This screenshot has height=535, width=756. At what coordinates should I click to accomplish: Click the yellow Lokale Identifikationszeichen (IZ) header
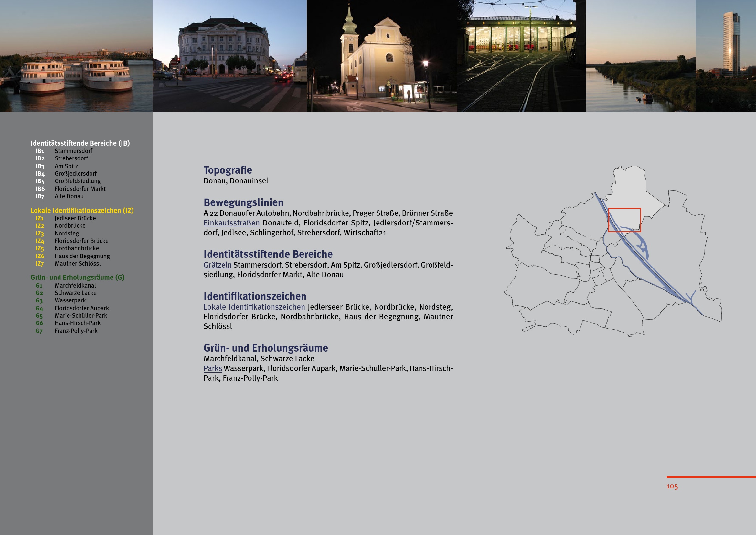click(82, 211)
